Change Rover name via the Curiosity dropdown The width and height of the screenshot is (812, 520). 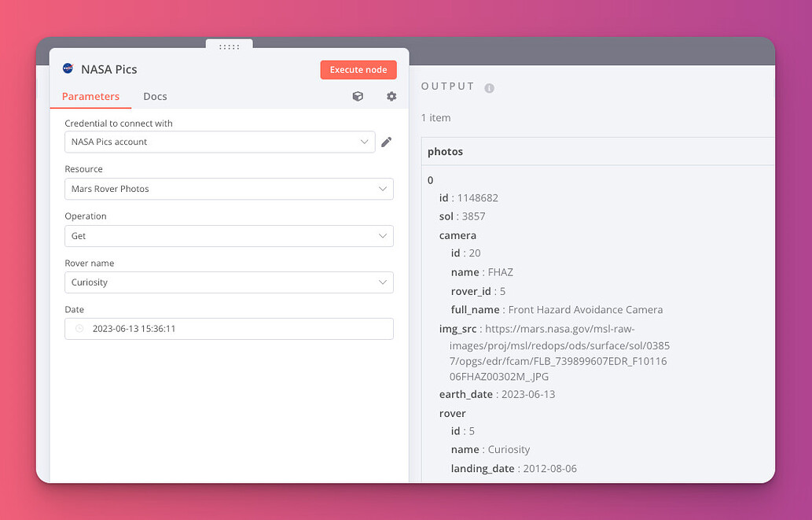(x=228, y=282)
